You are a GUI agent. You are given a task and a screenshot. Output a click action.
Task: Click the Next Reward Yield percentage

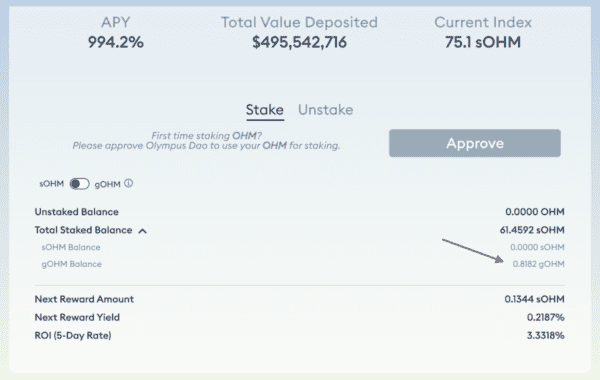[x=546, y=317]
